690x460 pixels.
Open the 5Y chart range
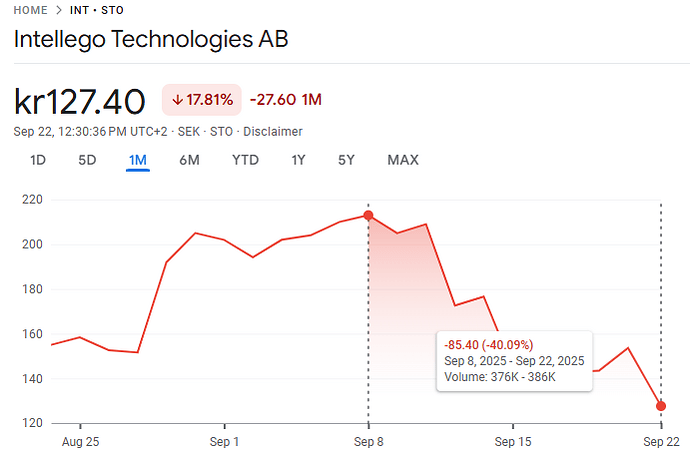click(x=346, y=160)
